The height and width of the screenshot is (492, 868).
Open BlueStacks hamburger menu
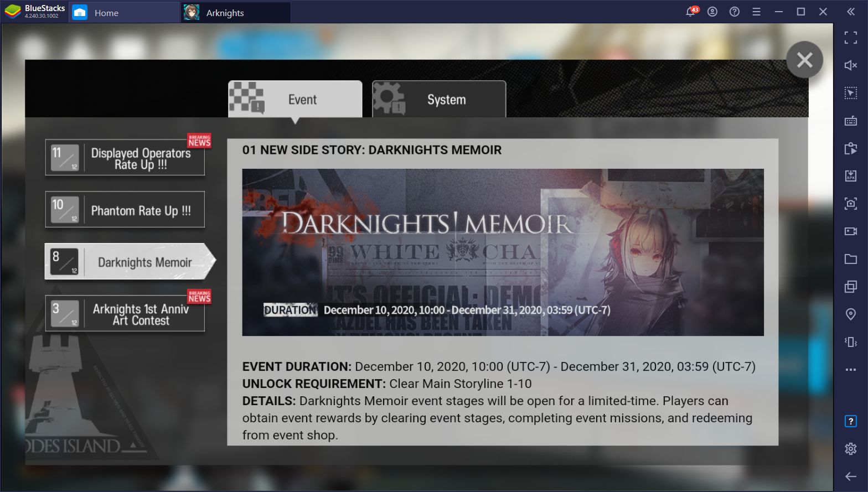tap(756, 12)
